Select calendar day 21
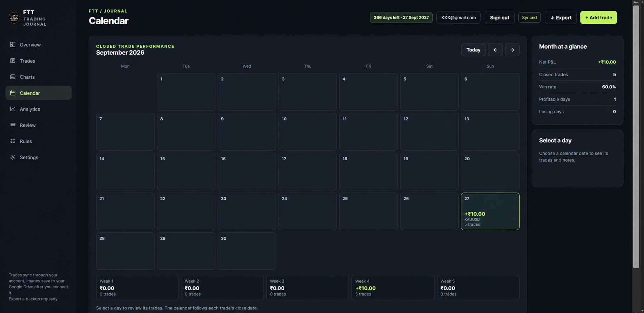This screenshot has height=313, width=644. (125, 211)
